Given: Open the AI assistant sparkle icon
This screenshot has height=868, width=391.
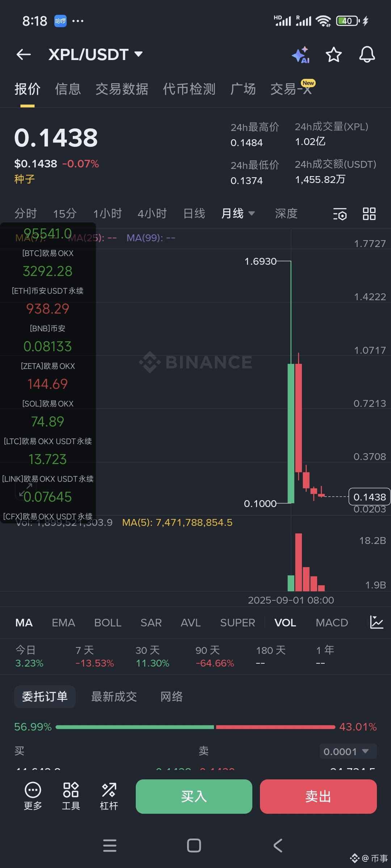Looking at the screenshot, I should coord(301,55).
